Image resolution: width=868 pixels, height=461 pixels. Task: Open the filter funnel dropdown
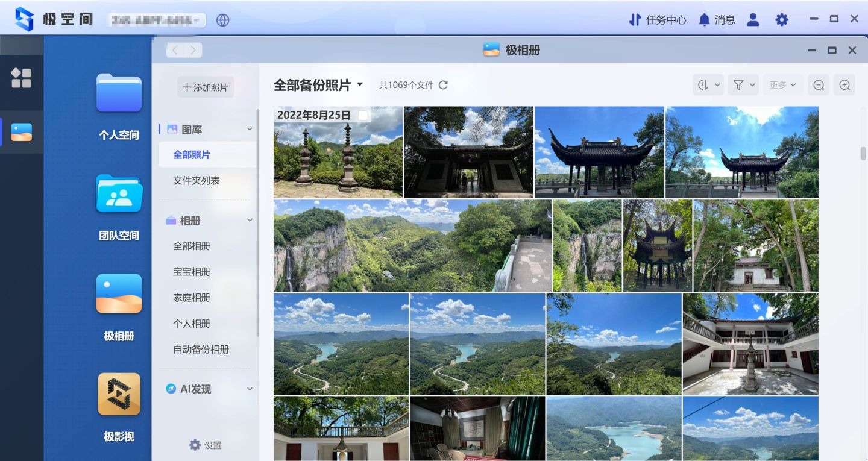pos(743,84)
